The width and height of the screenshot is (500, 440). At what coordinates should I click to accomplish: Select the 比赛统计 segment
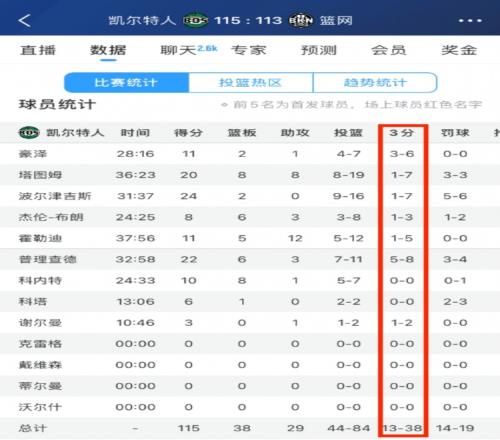pyautogui.click(x=126, y=82)
